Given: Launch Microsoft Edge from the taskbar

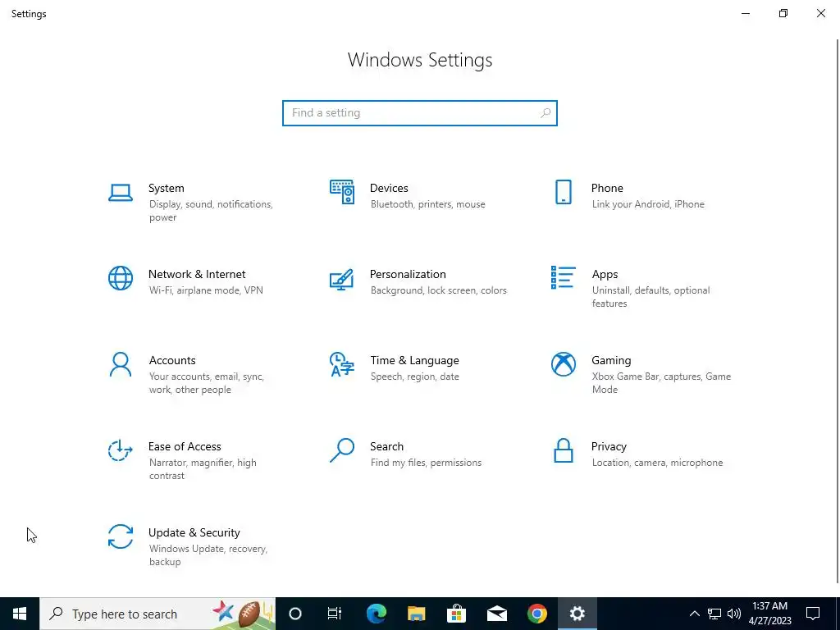Looking at the screenshot, I should coord(376,614).
